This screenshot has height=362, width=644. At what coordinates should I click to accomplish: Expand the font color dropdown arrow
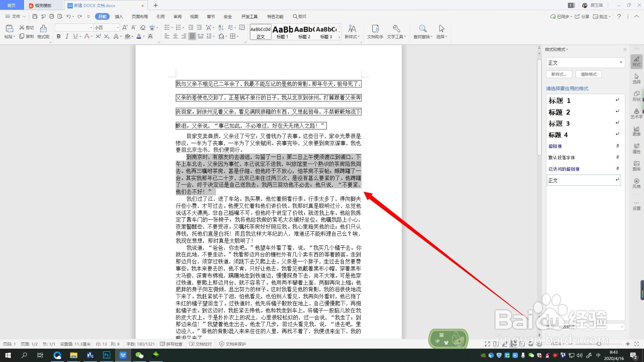[143, 37]
